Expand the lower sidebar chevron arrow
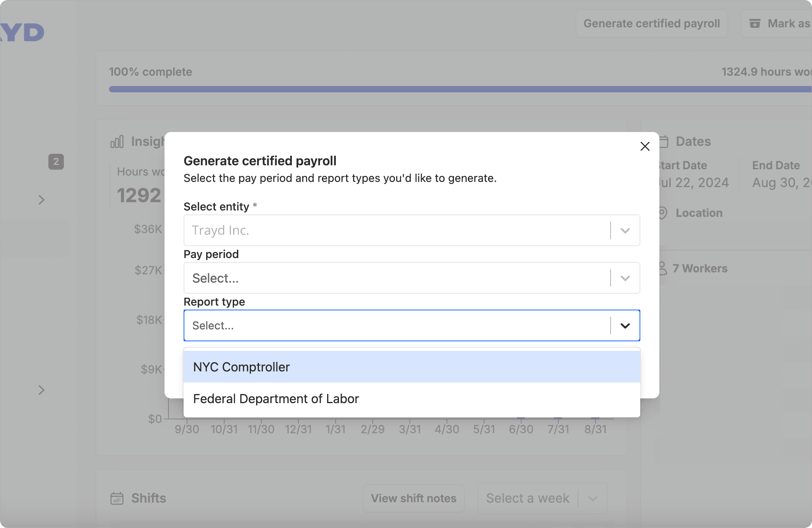This screenshot has height=528, width=812. pyautogui.click(x=42, y=390)
